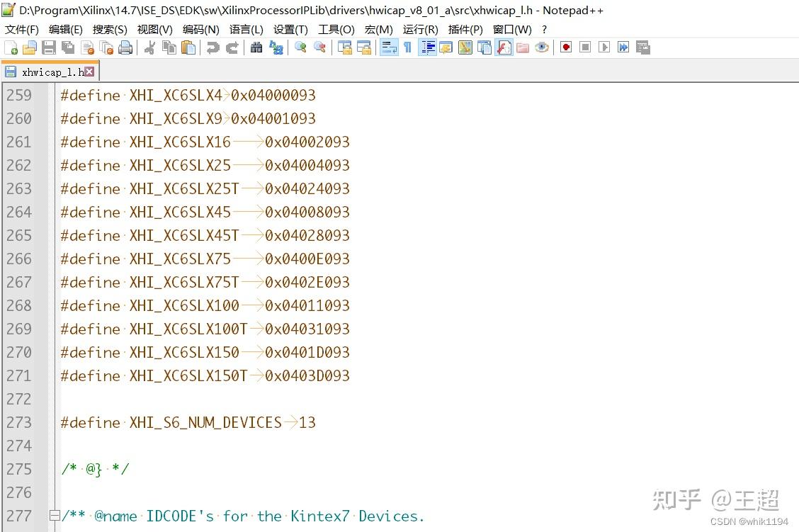The height and width of the screenshot is (532, 799).
Task: Save the current recorded macro icon
Action: (x=642, y=48)
